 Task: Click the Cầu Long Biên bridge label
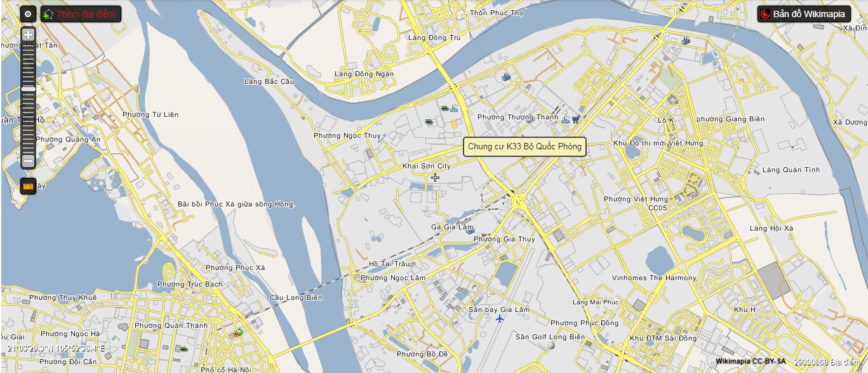pos(296,297)
